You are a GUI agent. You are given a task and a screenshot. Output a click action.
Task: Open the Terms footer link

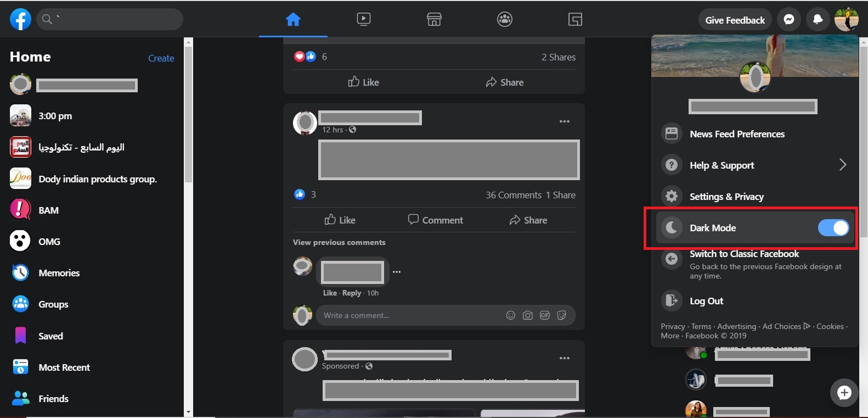pos(701,326)
